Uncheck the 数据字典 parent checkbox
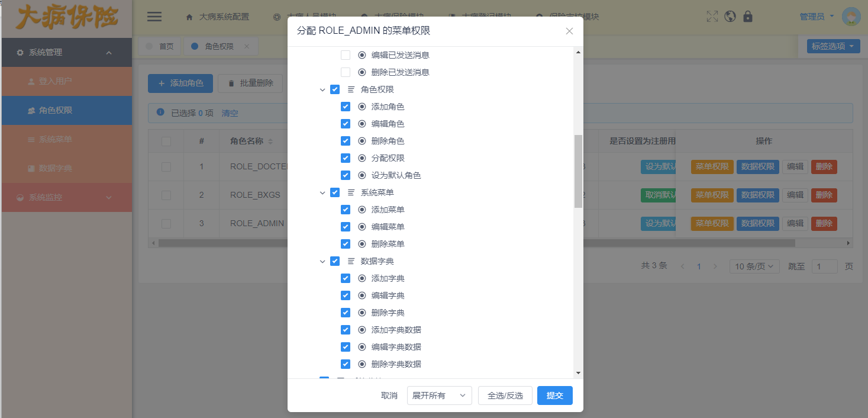This screenshot has width=868, height=418. (335, 261)
